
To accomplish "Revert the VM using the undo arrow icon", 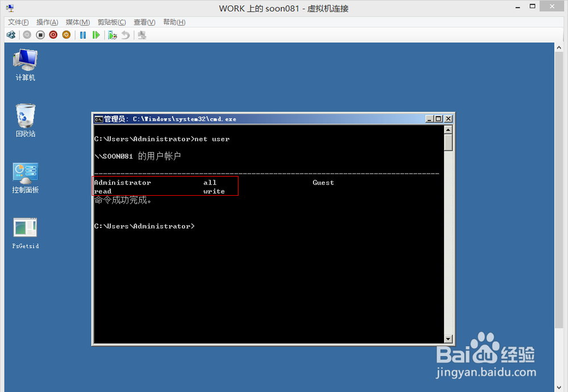I will [x=126, y=35].
